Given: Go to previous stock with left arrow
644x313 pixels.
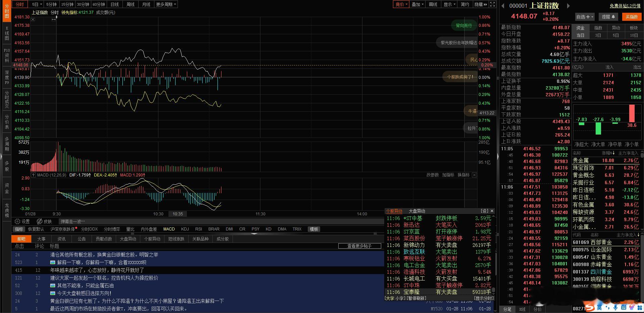Looking at the screenshot, I should (503, 6).
